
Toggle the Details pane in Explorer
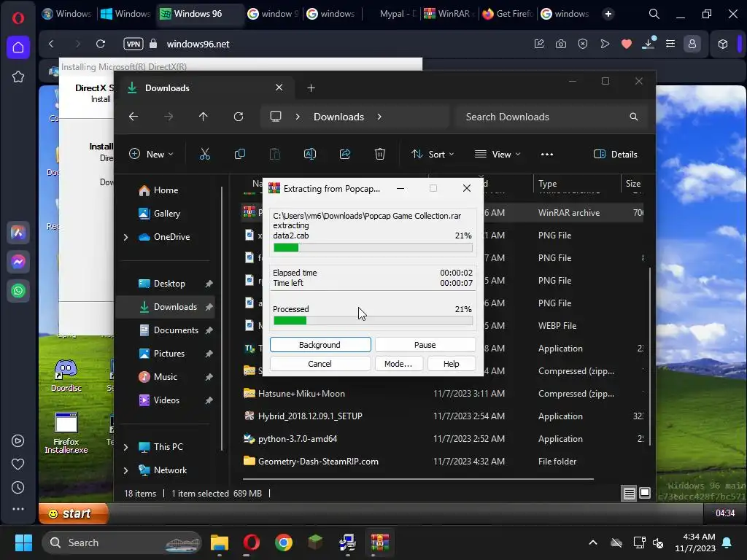coord(615,155)
